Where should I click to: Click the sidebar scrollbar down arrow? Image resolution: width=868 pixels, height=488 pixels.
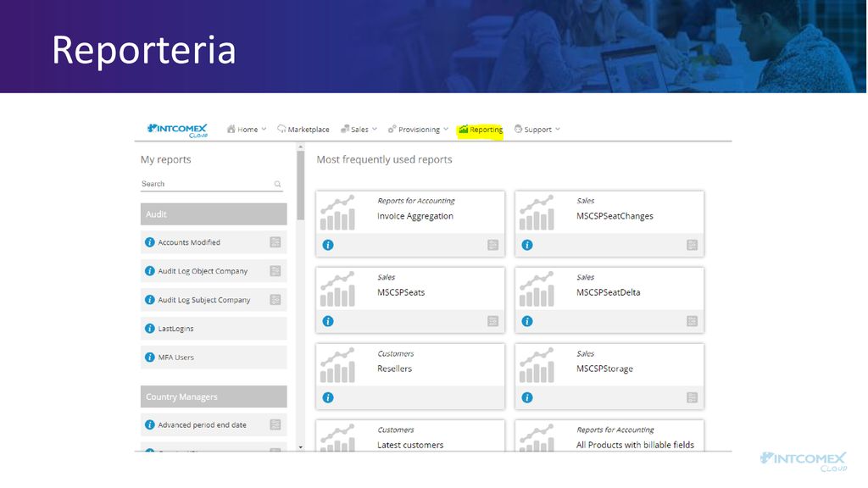pos(301,447)
